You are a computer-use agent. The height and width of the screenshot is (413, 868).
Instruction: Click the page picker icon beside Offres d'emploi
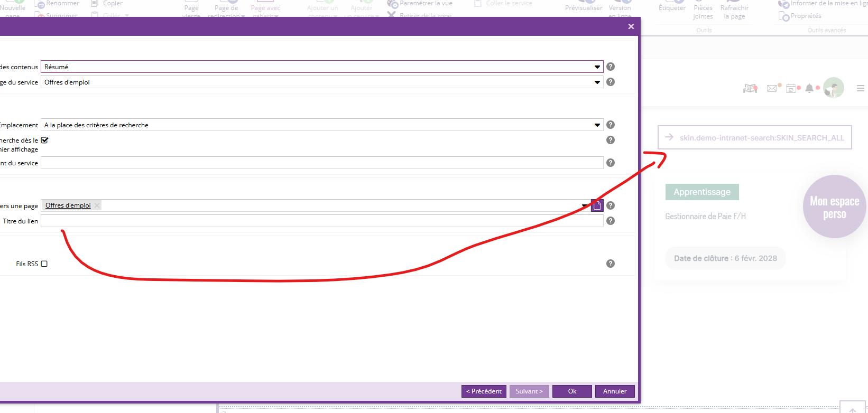point(597,205)
